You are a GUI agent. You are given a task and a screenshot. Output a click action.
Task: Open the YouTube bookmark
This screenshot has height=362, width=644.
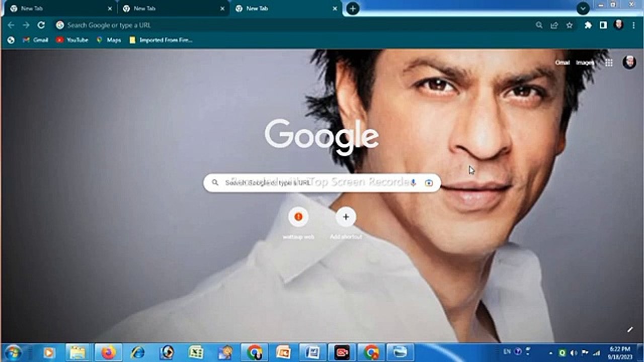72,40
